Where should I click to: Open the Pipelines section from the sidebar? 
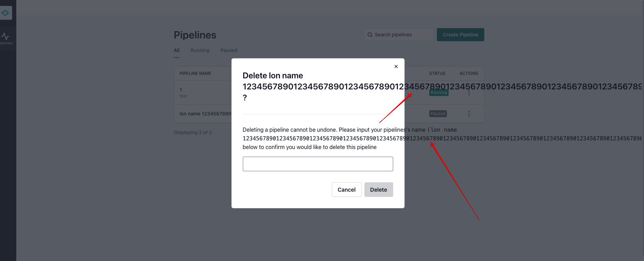[6, 38]
